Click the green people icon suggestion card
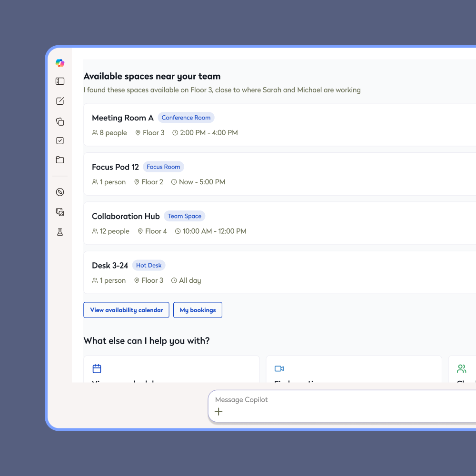The height and width of the screenshot is (476, 476). tap(462, 369)
